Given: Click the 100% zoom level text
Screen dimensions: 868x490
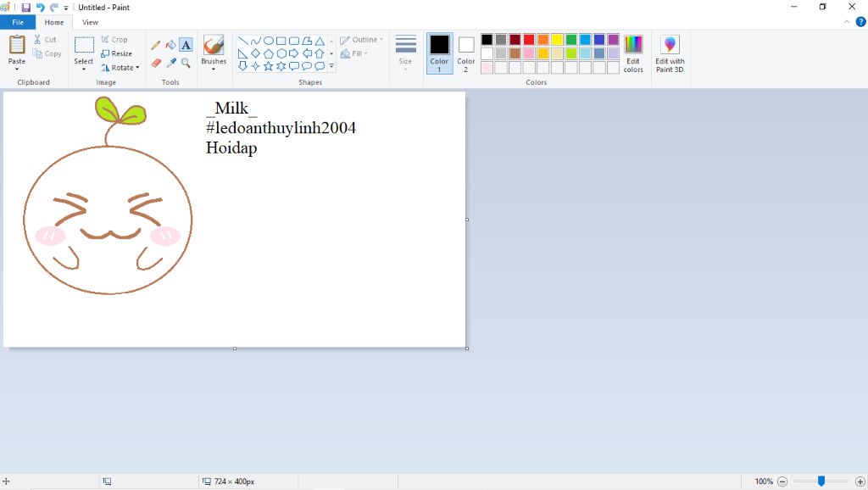Looking at the screenshot, I should [764, 482].
